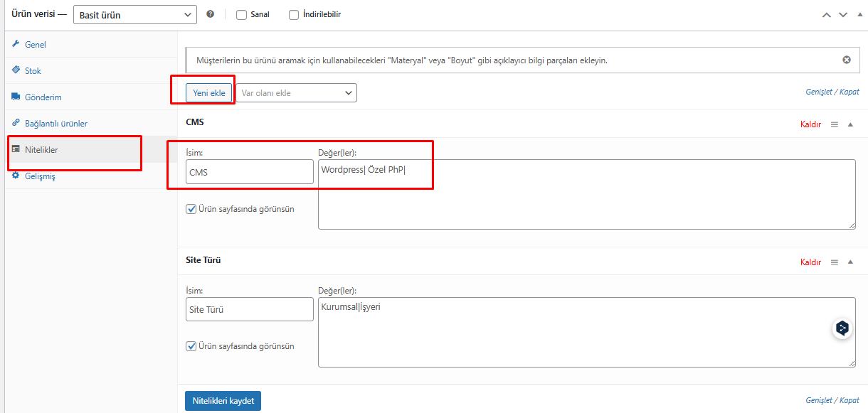Click Kaldır link for CMS attribute

(x=810, y=124)
